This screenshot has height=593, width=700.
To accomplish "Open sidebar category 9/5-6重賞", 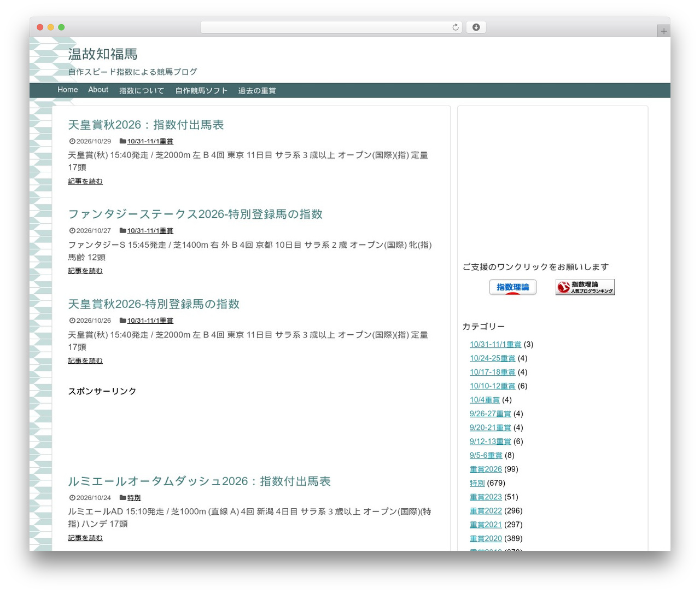I will [x=486, y=455].
